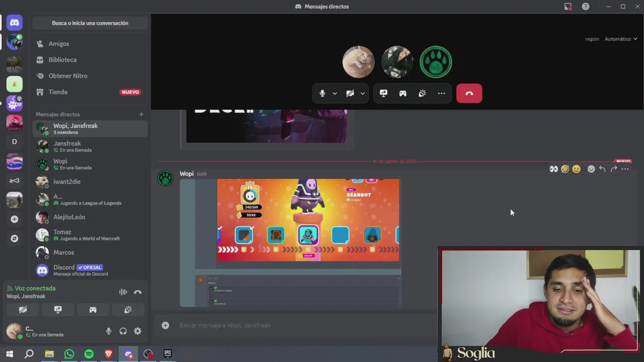Select the Wopi, Jansfreak group DM
This screenshot has height=362, width=644.
tap(90, 129)
